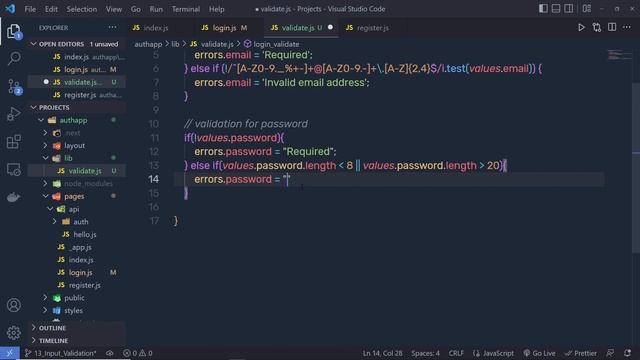This screenshot has height=360, width=640.
Task: Open the Terminal menu
Action: point(186,9)
